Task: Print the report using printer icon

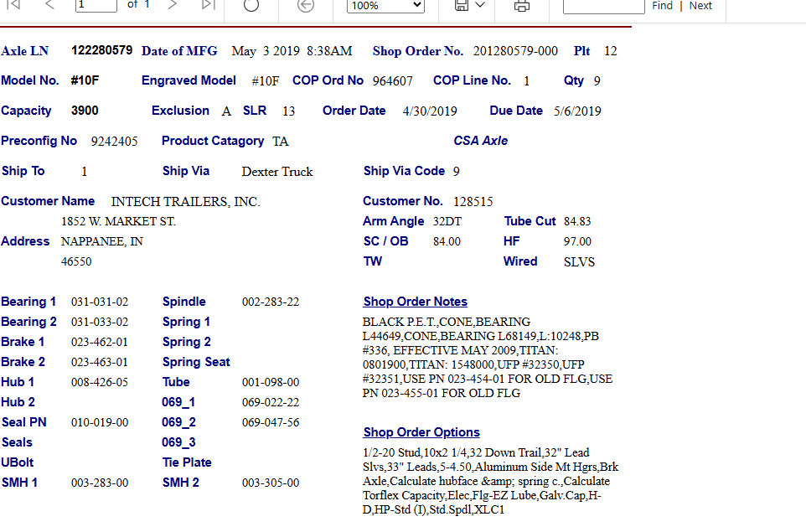Action: pyautogui.click(x=522, y=6)
